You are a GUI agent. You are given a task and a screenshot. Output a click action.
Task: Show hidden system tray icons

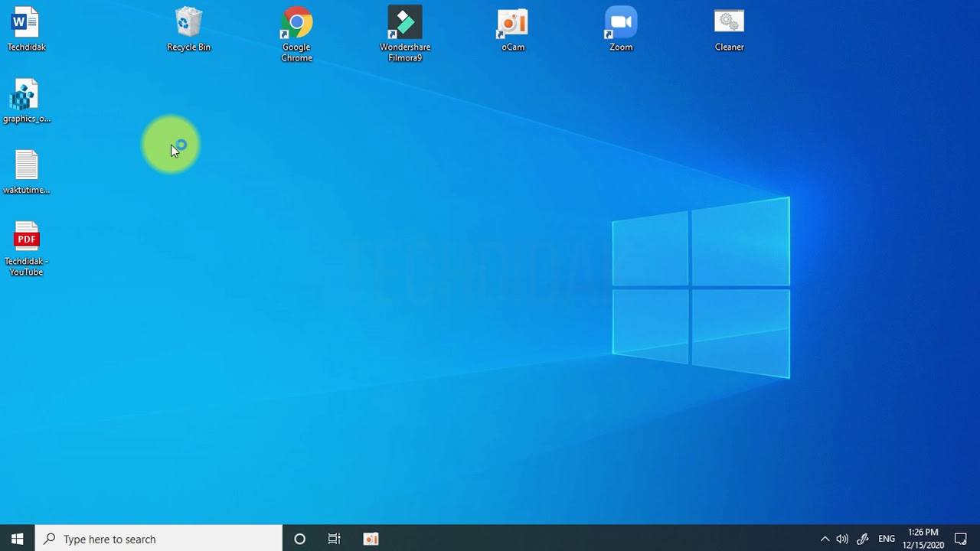coord(825,539)
